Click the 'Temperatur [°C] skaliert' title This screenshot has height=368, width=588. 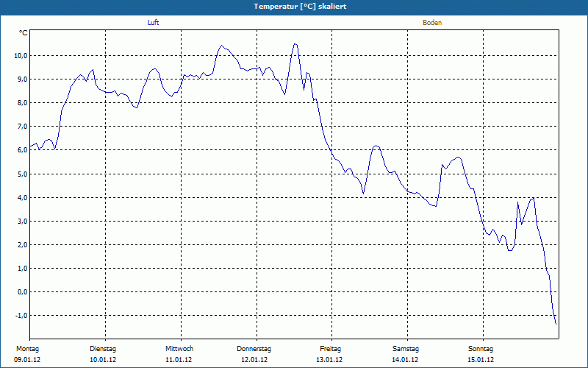click(x=300, y=7)
